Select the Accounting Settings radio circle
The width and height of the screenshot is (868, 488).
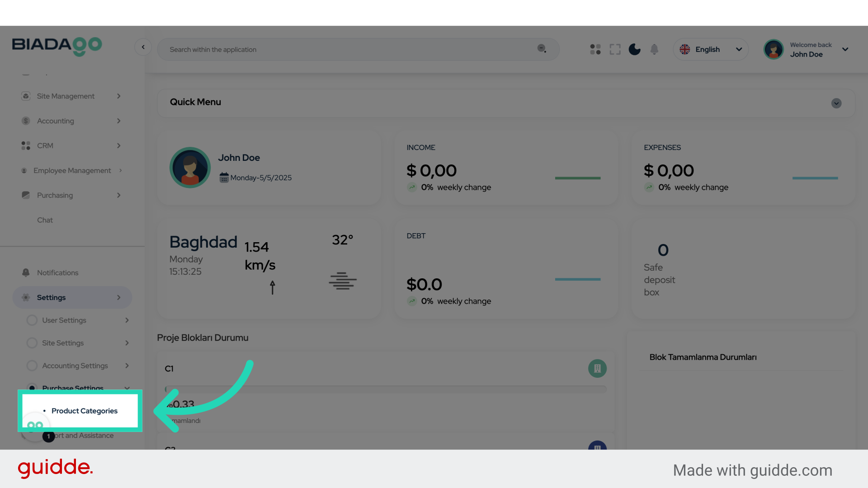point(32,366)
